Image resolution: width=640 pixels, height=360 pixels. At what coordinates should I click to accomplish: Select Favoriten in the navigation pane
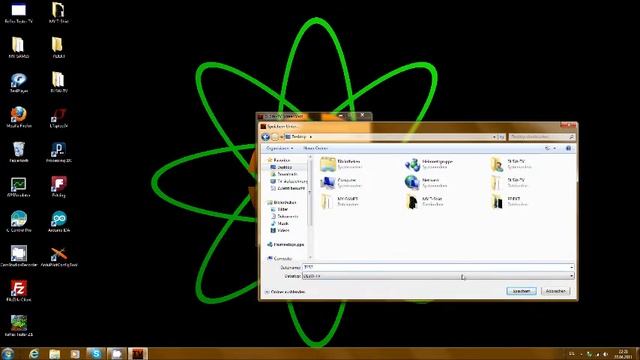point(279,160)
